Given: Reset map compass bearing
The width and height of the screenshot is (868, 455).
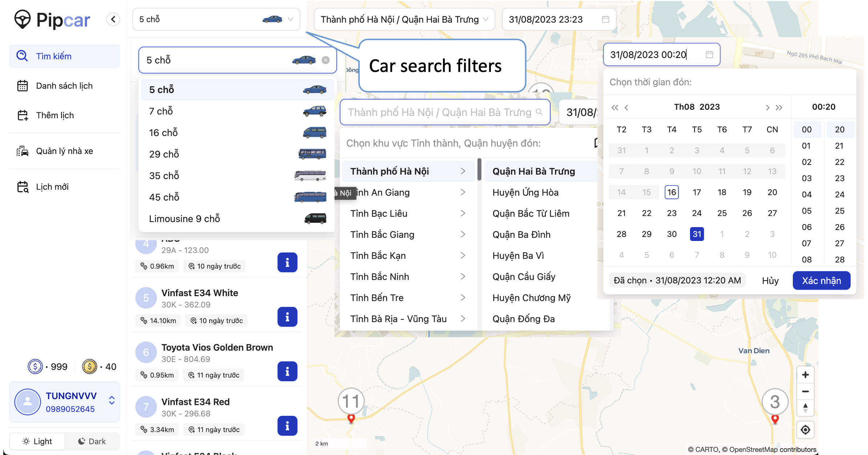Looking at the screenshot, I should [805, 408].
